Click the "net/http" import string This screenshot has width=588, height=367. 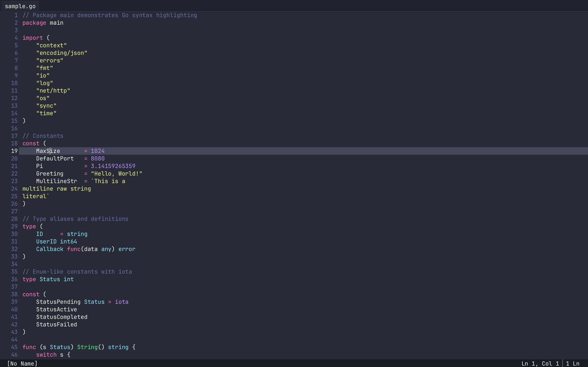tap(53, 91)
